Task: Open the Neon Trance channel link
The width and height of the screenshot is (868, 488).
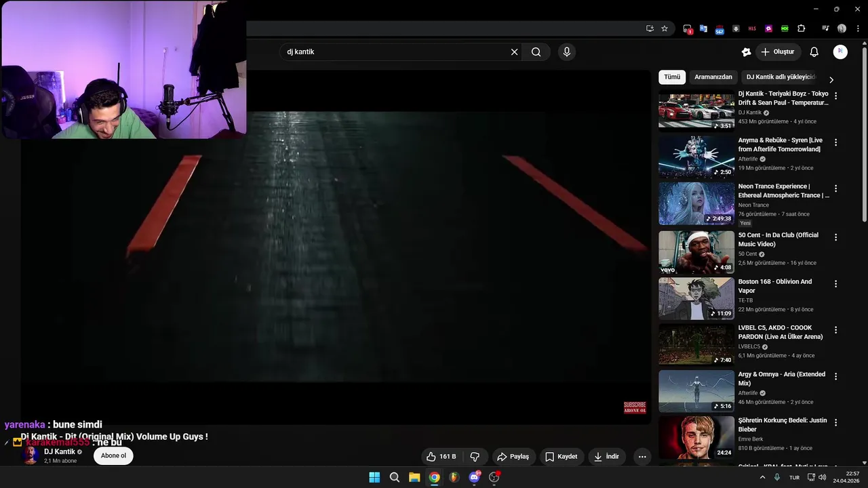Action: pos(753,205)
